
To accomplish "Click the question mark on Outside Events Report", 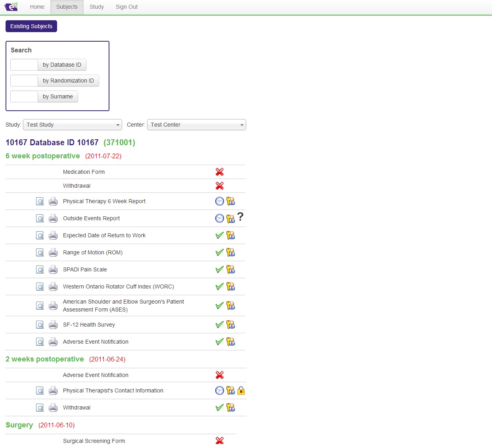I will pos(240,217).
